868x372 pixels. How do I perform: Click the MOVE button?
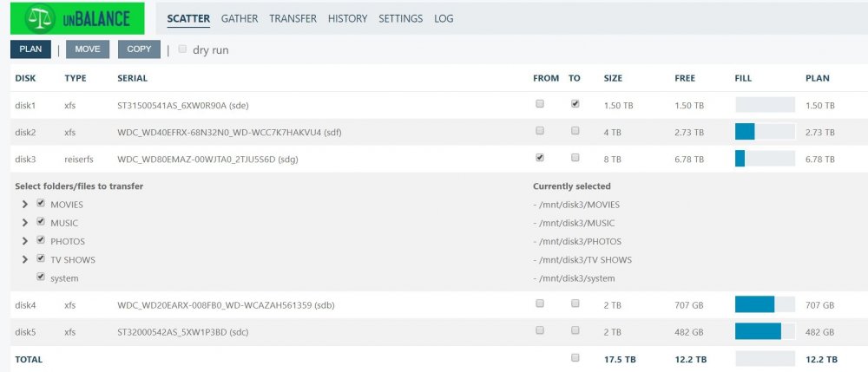[88, 49]
